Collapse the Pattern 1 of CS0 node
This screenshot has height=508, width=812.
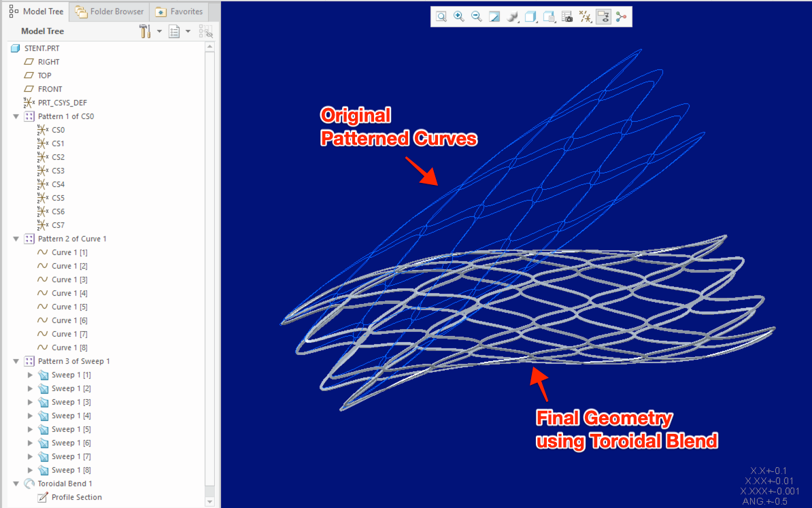tap(15, 116)
